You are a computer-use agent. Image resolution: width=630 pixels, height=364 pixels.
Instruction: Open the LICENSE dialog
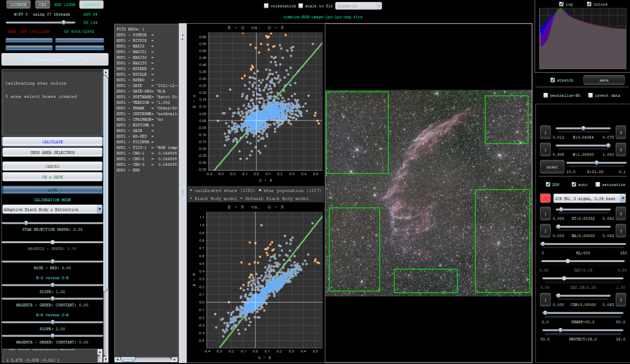[x=19, y=4]
